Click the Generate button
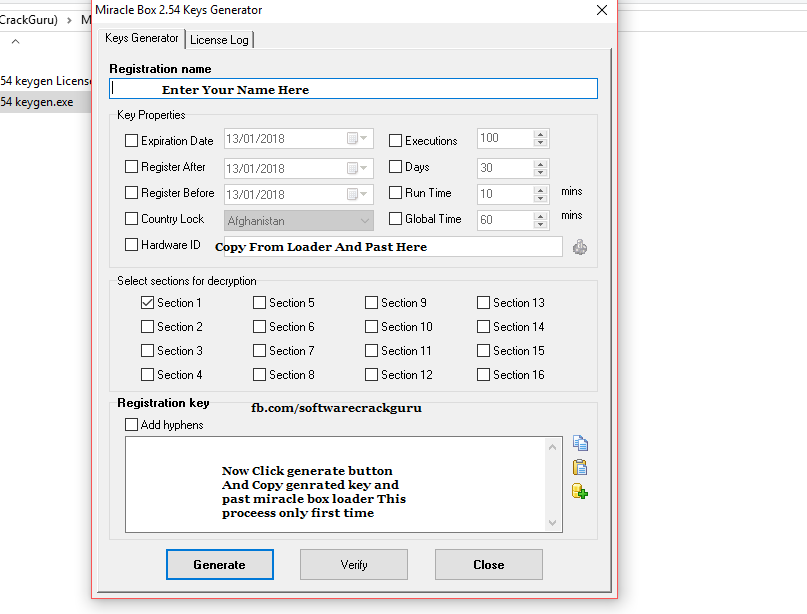The image size is (807, 614). (x=220, y=565)
